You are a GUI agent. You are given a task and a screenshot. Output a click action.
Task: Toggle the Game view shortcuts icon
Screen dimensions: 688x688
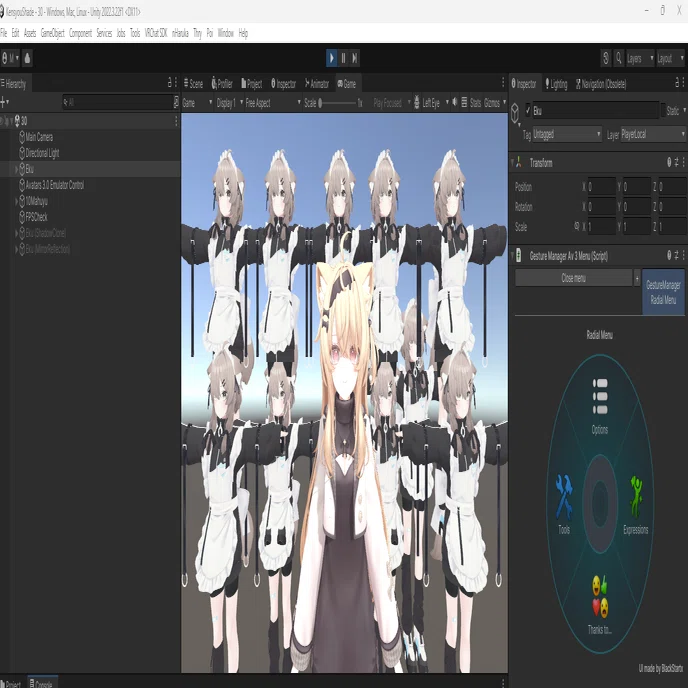464,103
